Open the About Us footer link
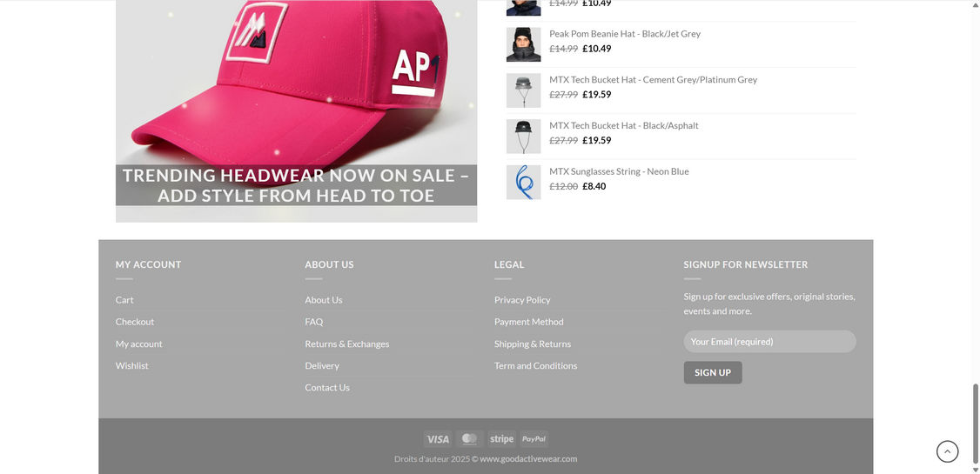Image resolution: width=980 pixels, height=474 pixels. pyautogui.click(x=323, y=300)
